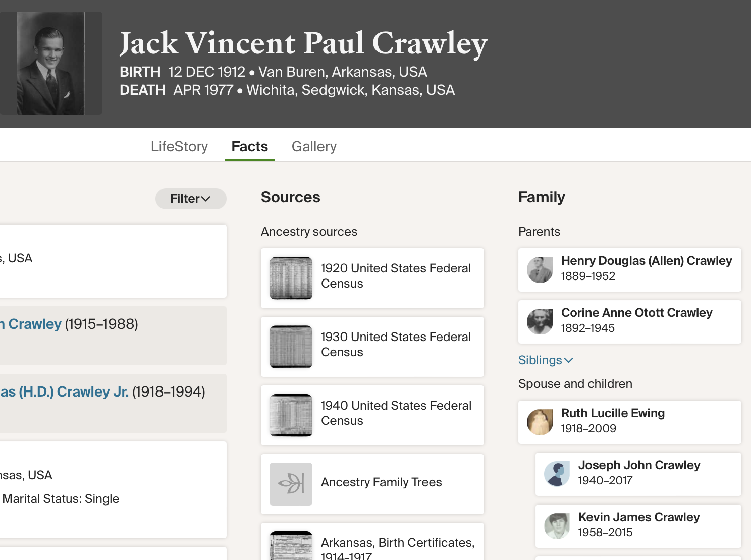Screen dimensions: 751x560
Task: Open the 1940 United States Federal Census source
Action: pyautogui.click(x=396, y=413)
